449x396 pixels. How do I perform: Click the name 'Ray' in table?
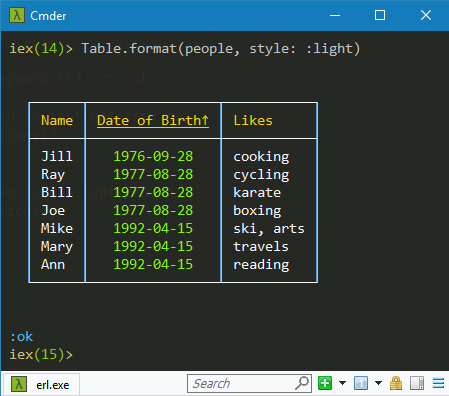(x=53, y=175)
